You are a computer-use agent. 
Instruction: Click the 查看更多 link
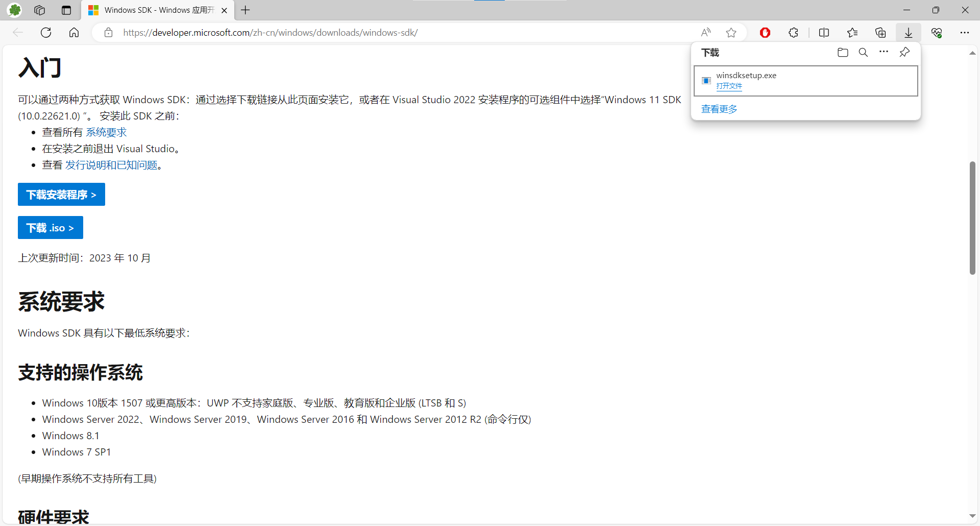pyautogui.click(x=719, y=109)
